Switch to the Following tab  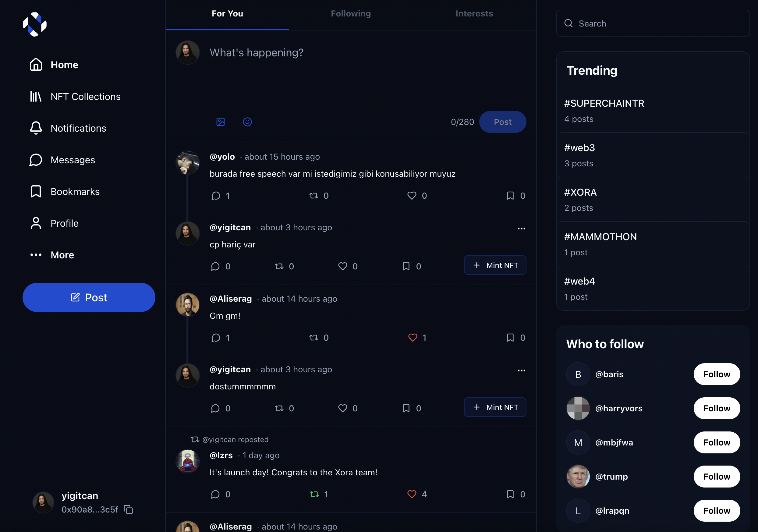tap(351, 13)
